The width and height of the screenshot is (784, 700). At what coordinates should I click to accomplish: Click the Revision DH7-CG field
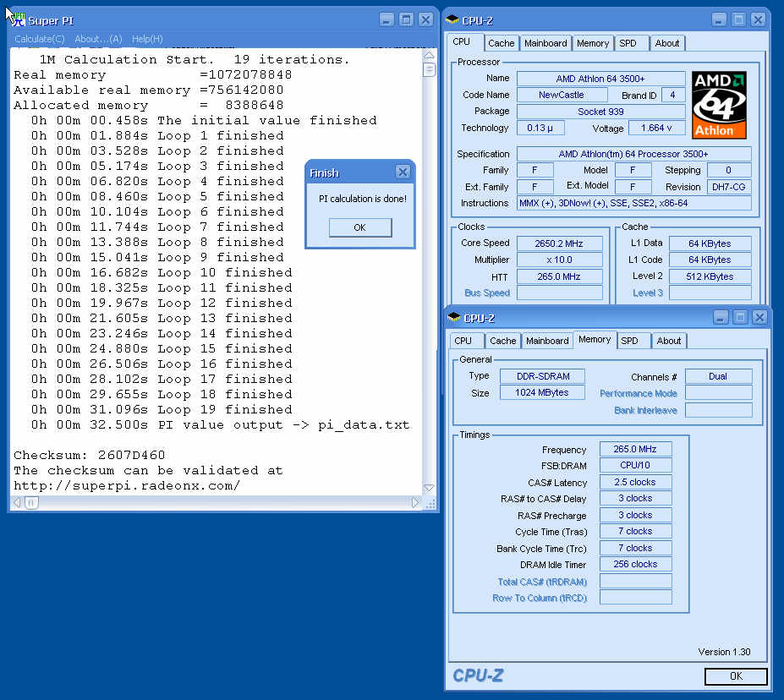coord(728,187)
